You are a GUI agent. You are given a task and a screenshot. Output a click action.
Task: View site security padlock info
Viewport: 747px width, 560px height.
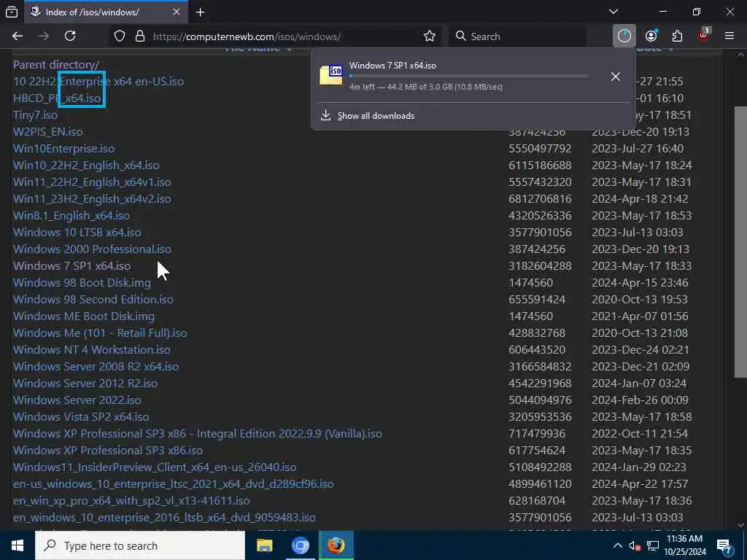139,36
